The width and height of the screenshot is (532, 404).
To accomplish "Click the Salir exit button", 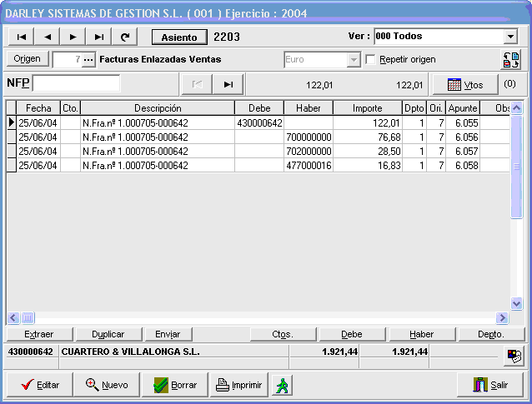I will [x=491, y=386].
